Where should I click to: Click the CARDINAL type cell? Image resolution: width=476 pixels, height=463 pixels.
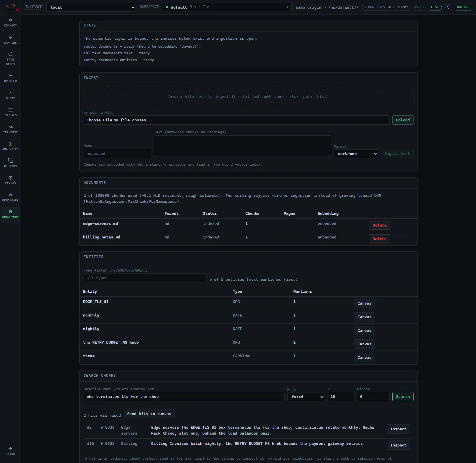point(242,356)
